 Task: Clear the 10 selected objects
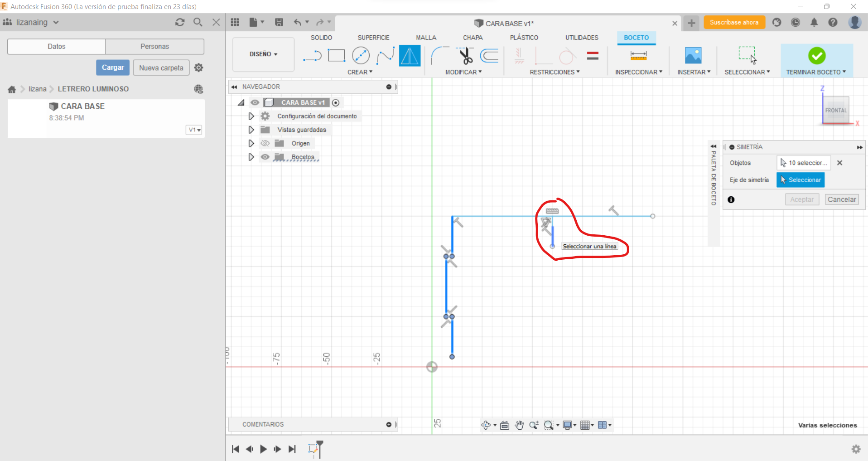point(839,163)
